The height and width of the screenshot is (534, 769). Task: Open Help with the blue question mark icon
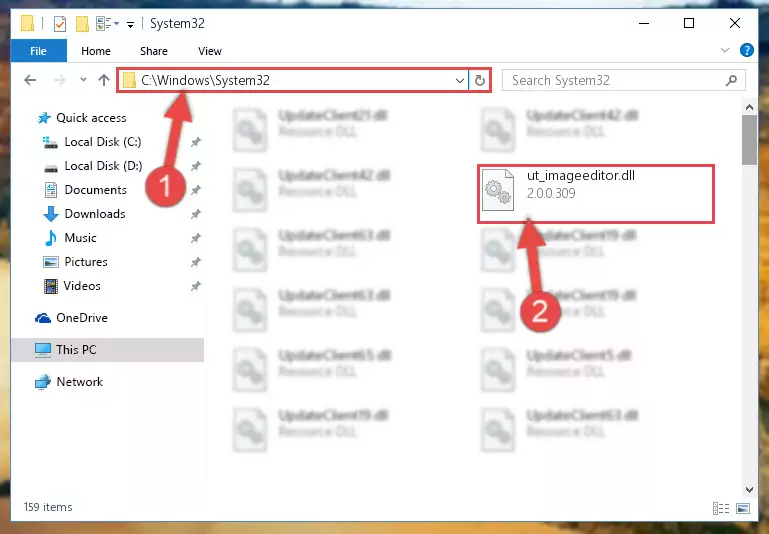pyautogui.click(x=746, y=50)
